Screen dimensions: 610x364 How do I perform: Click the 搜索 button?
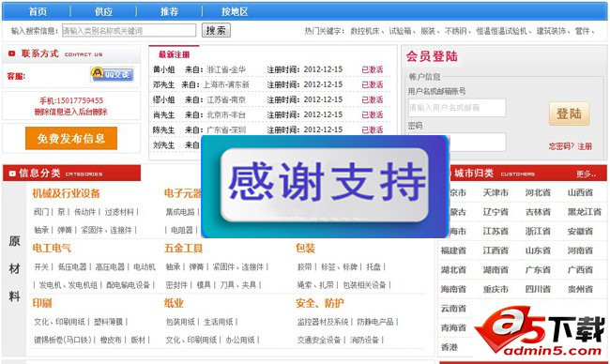click(216, 30)
